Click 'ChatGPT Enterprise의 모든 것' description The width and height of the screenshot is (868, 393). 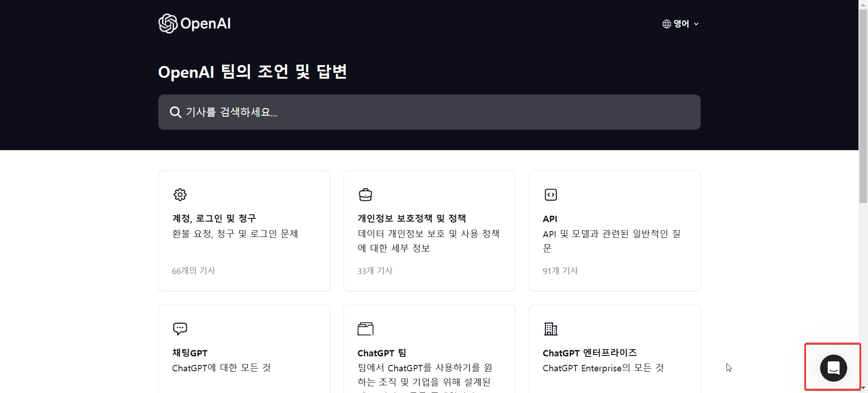(x=604, y=368)
